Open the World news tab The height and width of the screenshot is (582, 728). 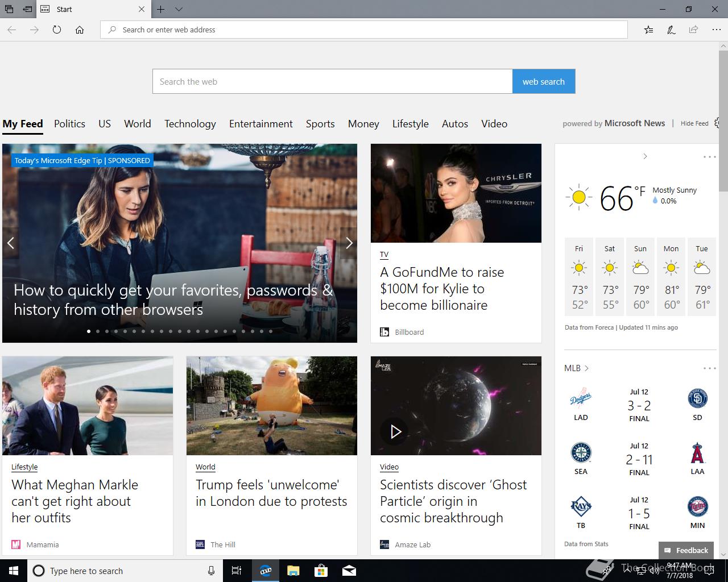tap(138, 124)
